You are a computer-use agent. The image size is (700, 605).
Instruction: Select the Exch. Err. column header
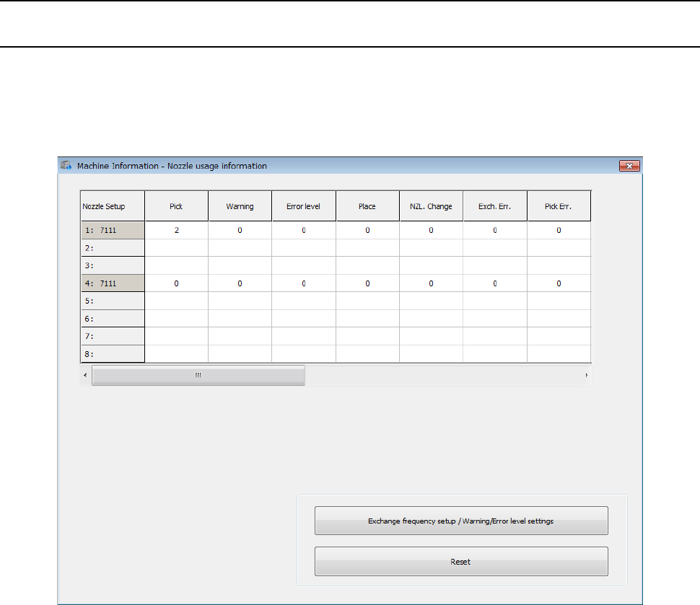coord(495,206)
